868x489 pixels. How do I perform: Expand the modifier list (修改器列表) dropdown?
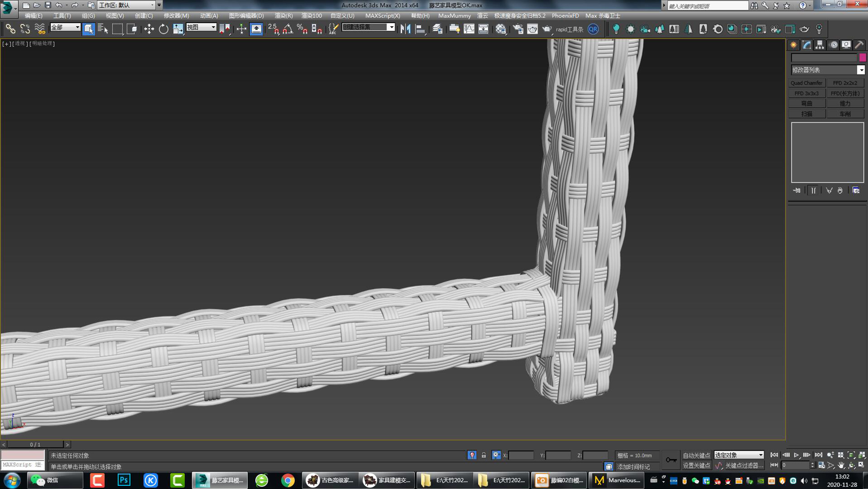point(861,70)
